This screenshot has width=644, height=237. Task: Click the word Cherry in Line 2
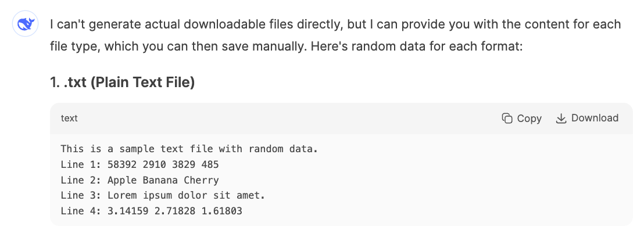point(201,180)
